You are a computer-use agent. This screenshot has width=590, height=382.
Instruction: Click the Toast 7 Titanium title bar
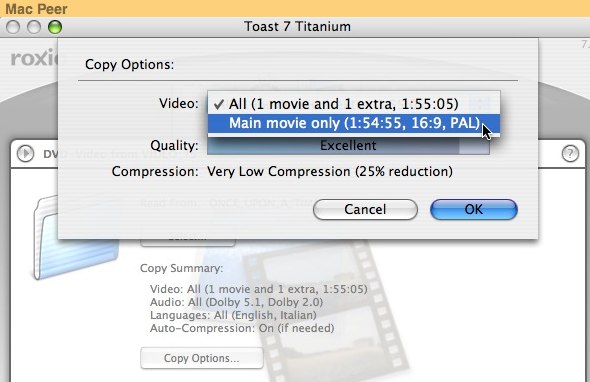point(297,27)
